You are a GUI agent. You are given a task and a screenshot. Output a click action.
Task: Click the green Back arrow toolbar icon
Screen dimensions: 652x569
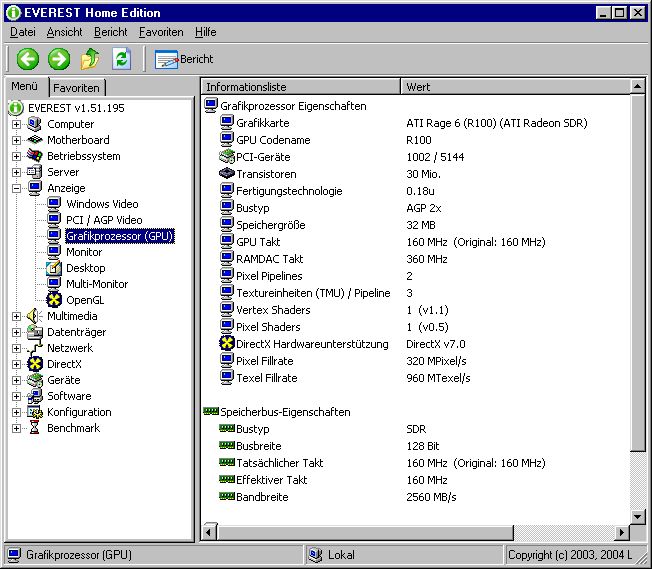click(27, 59)
